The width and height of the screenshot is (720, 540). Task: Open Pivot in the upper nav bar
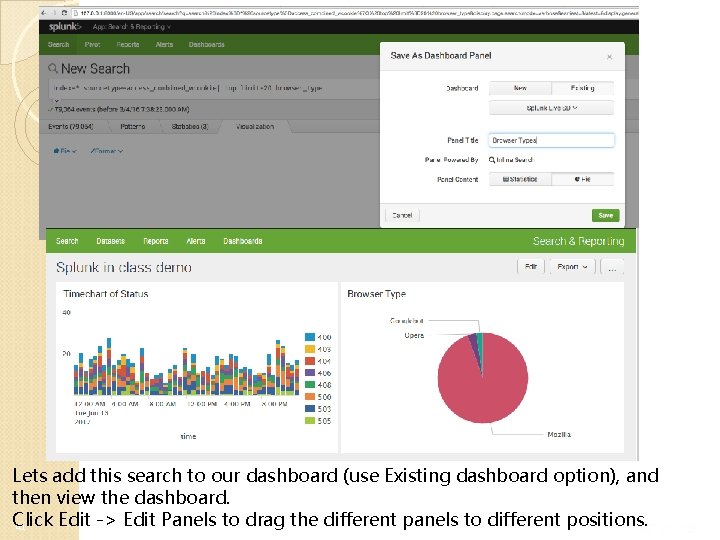coord(92,45)
